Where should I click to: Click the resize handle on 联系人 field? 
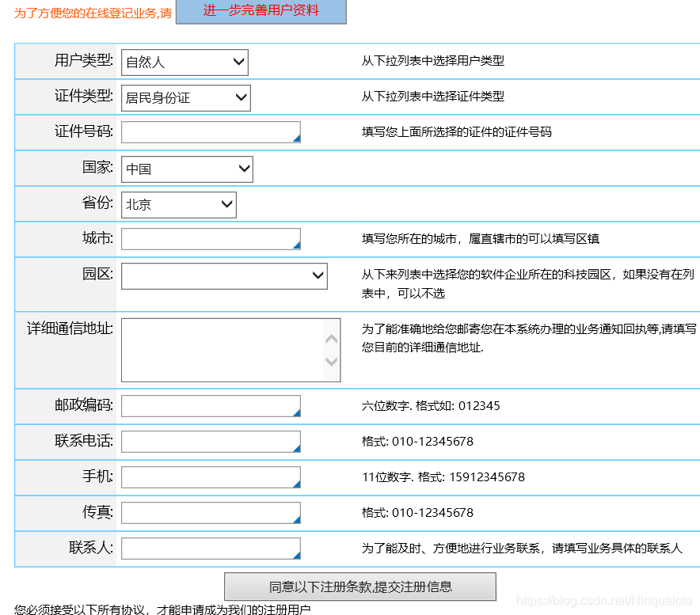pyautogui.click(x=297, y=555)
